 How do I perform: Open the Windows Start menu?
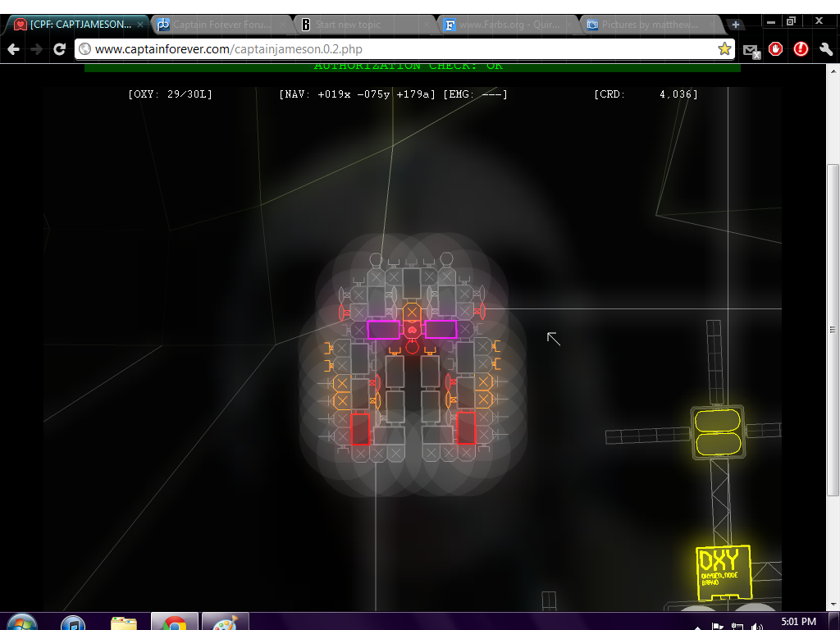[x=22, y=623]
